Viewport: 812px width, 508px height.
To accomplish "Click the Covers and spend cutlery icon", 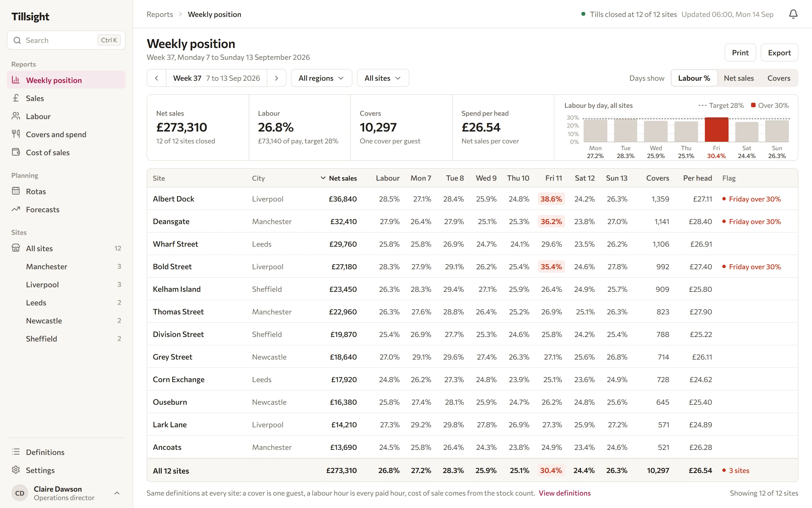I will click(16, 134).
